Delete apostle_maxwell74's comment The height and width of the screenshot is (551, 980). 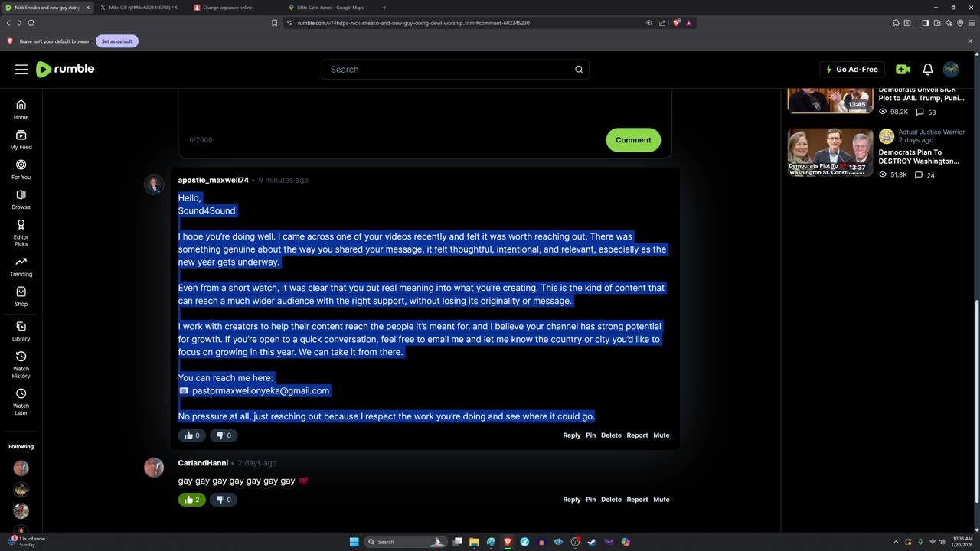tap(611, 435)
